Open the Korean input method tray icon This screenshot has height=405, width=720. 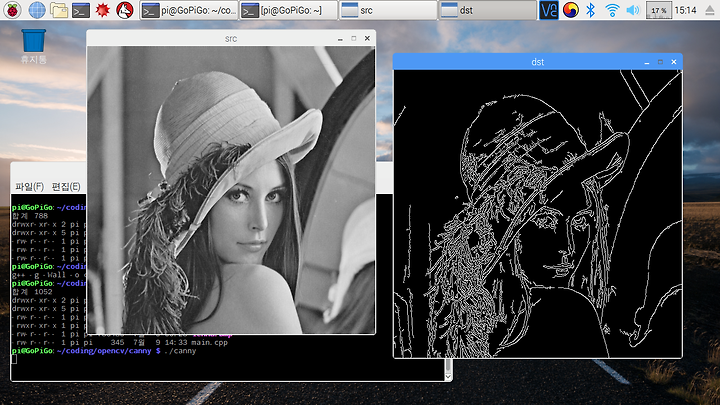570,10
